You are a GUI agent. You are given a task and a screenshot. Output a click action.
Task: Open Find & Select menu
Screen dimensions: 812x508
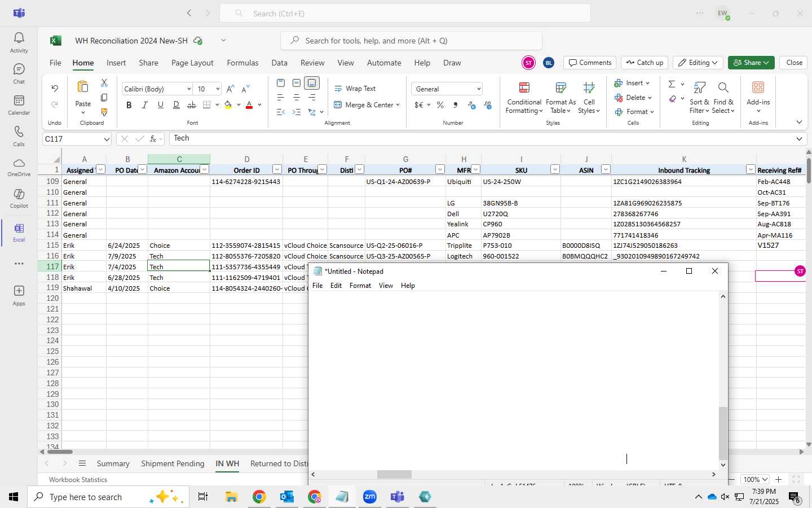coord(723,98)
